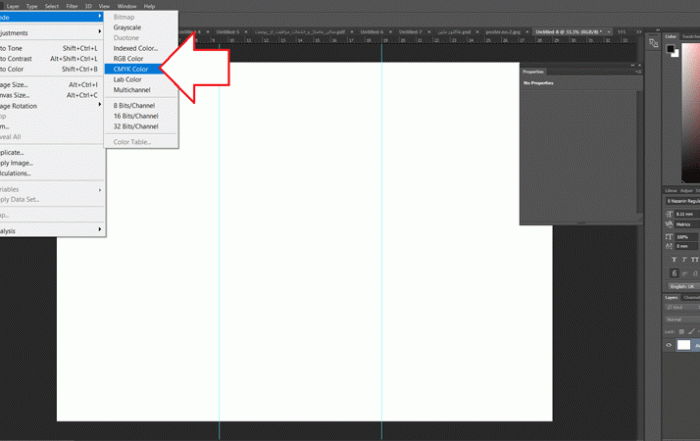Open the Normal blend mode dropdown
This screenshot has width=700, height=441.
(683, 320)
